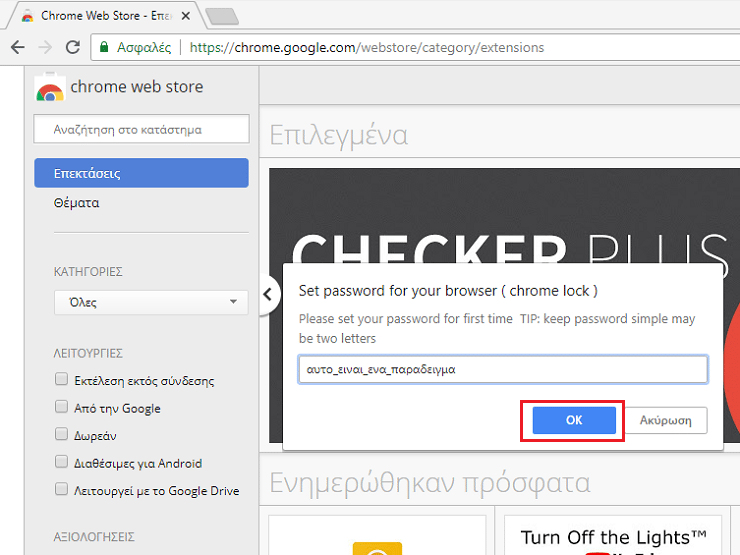Click the browser back arrow
This screenshot has width=740, height=555.
tap(18, 47)
